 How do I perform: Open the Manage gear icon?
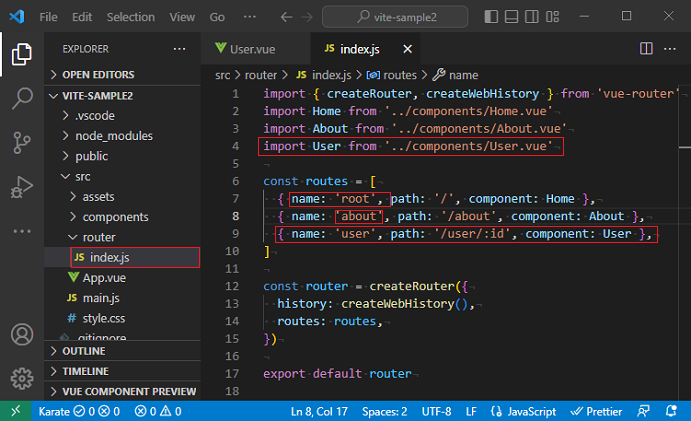click(x=22, y=379)
